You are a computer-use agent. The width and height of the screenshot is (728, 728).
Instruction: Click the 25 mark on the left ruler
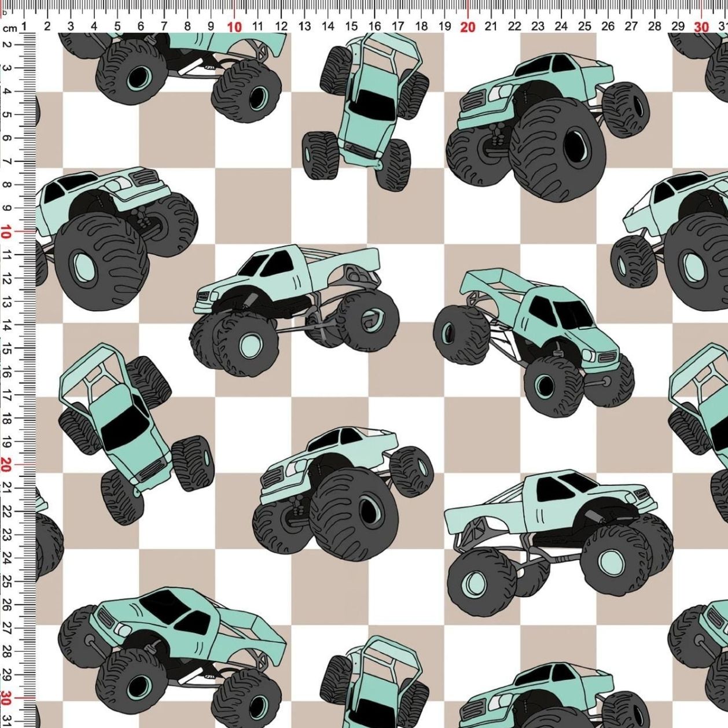click(6, 581)
